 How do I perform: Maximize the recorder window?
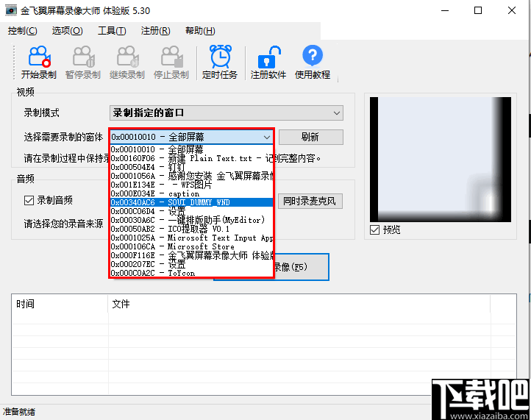(x=478, y=10)
